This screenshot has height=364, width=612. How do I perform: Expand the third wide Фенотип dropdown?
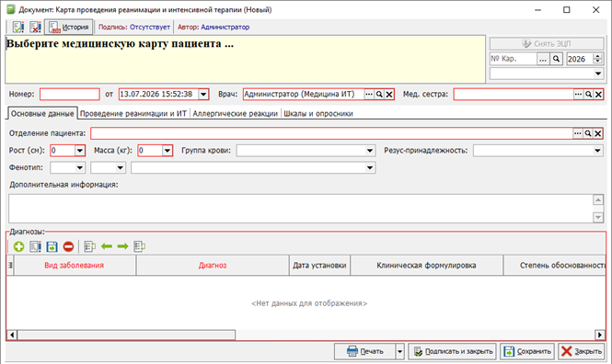pyautogui.click(x=370, y=167)
